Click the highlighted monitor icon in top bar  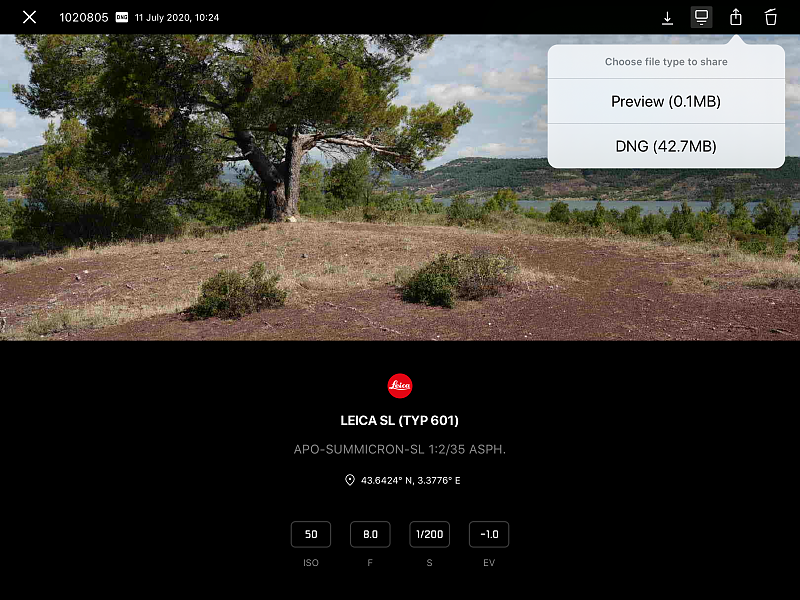(702, 17)
